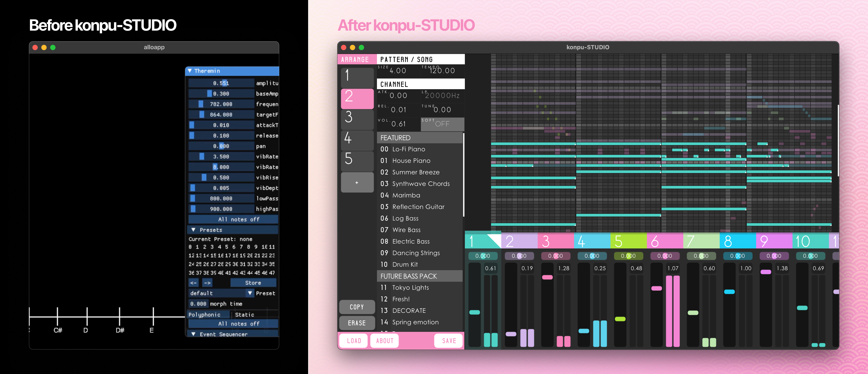Image resolution: width=868 pixels, height=374 pixels.
Task: Click the instrument list scrollbar
Action: (464, 175)
